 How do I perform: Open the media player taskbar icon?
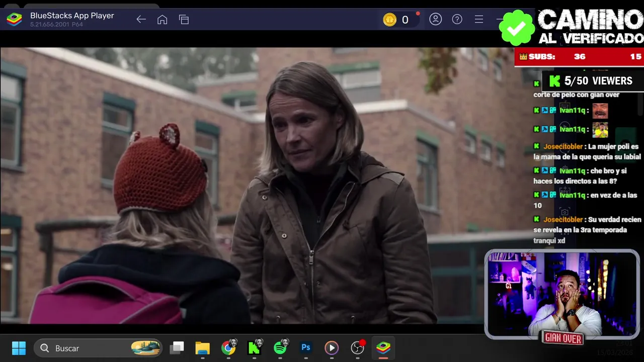[332, 348]
